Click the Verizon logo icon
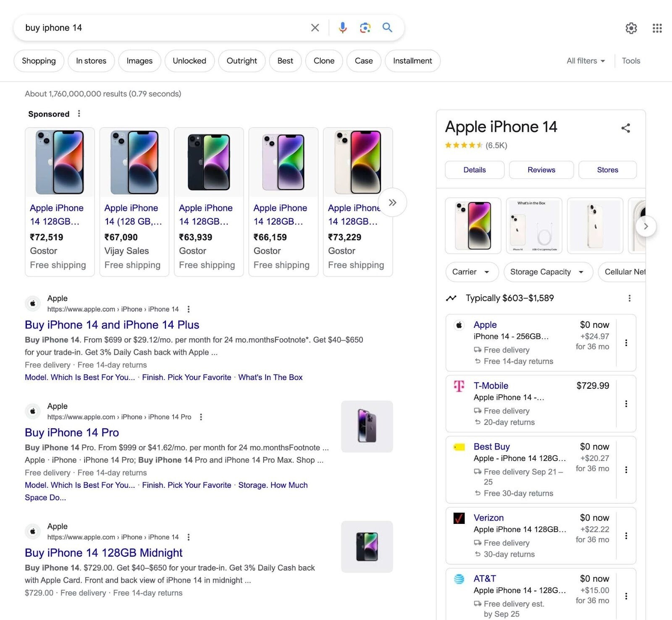Viewport: 672px width, 620px height. pyautogui.click(x=459, y=518)
